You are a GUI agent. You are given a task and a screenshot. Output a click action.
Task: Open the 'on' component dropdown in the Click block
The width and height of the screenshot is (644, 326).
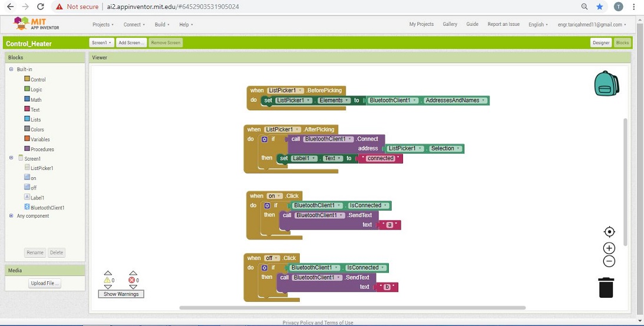[275, 196]
